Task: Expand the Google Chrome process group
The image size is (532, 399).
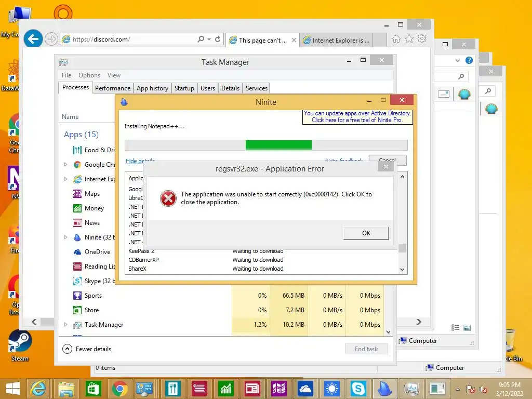Action: click(x=65, y=165)
